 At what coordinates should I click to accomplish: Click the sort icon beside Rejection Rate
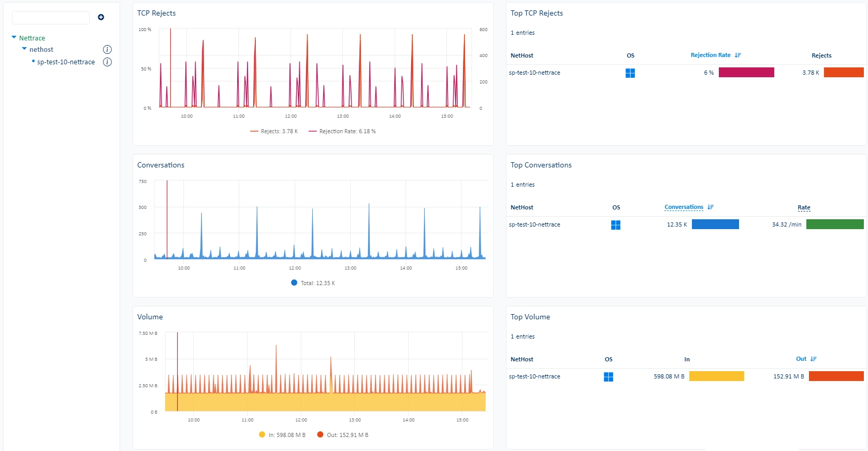pos(738,55)
